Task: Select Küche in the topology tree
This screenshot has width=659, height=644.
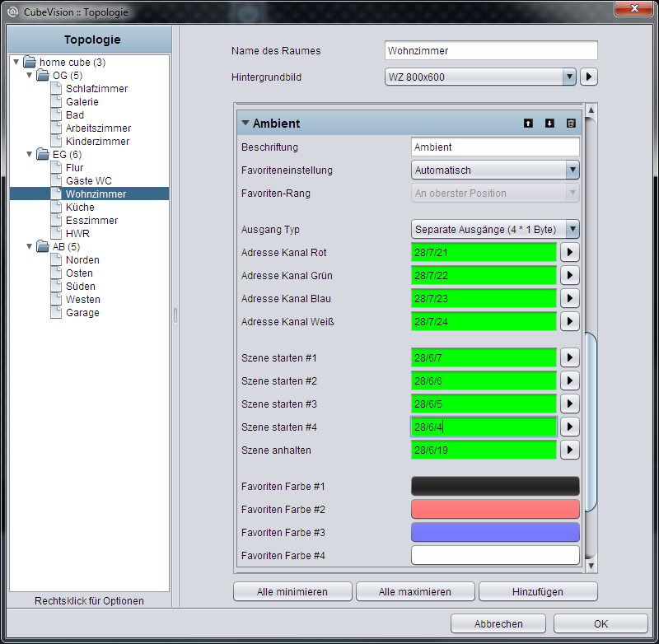Action: (x=80, y=207)
